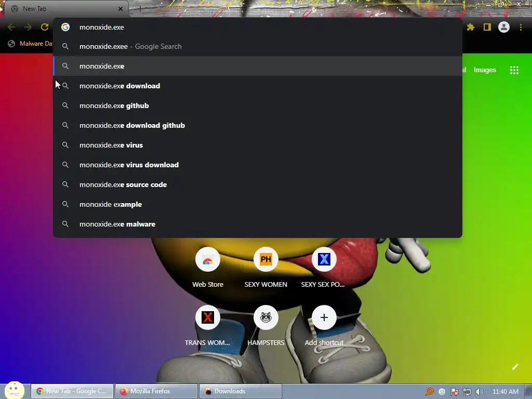Toggle the side panel icon
This screenshot has height=399, width=532.
tap(487, 27)
